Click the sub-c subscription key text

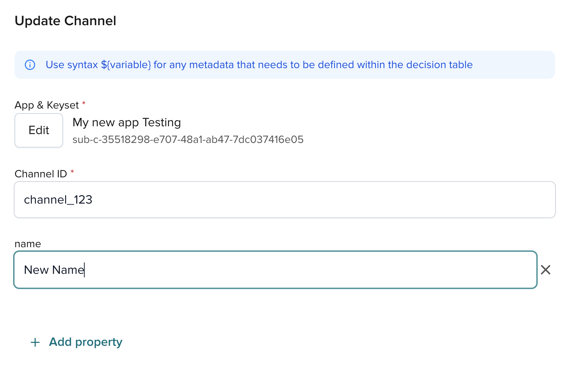(x=188, y=139)
